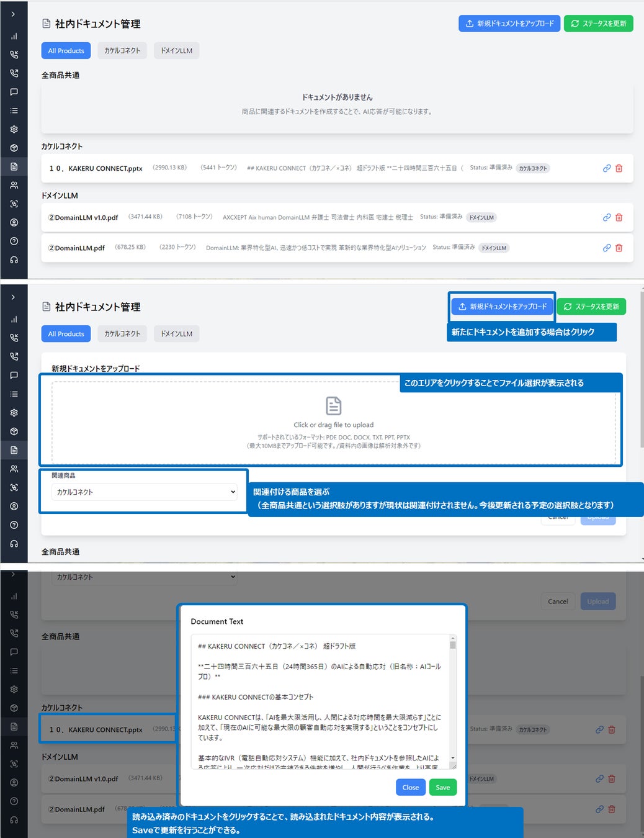This screenshot has height=838, width=644.
Task: Select All Products tab in document-list screenshot
Action: pyautogui.click(x=66, y=51)
